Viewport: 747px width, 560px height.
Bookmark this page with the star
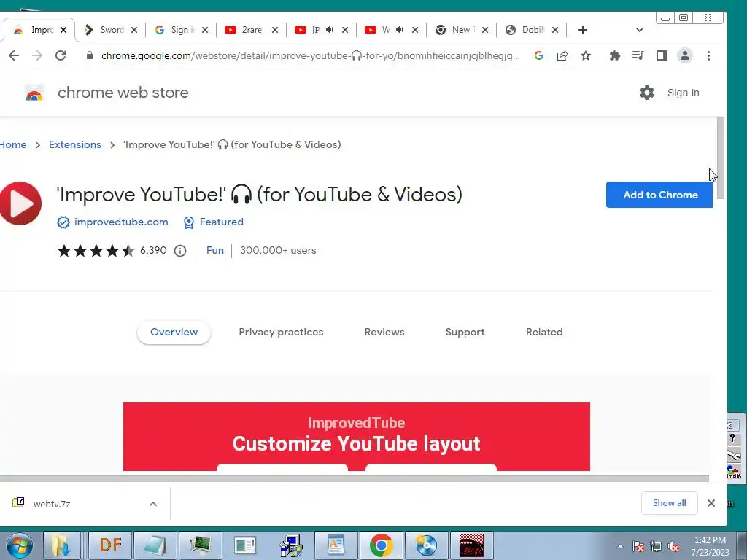tap(586, 55)
